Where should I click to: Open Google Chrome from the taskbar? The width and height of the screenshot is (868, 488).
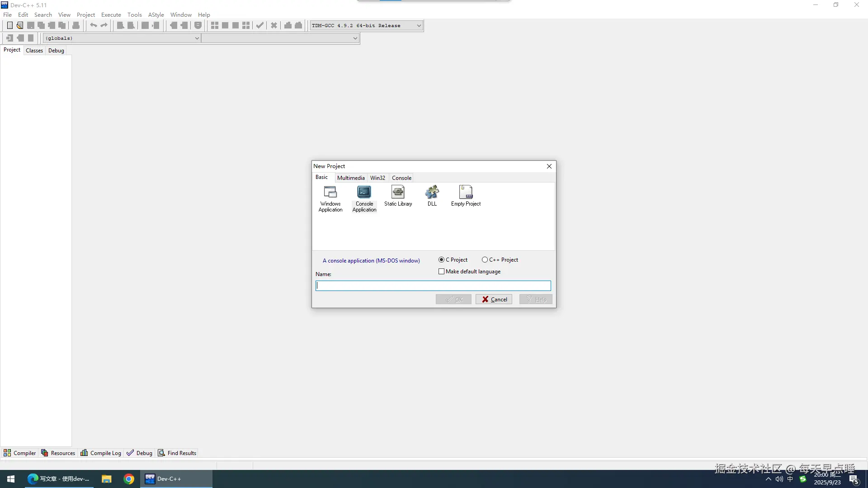coord(129,479)
